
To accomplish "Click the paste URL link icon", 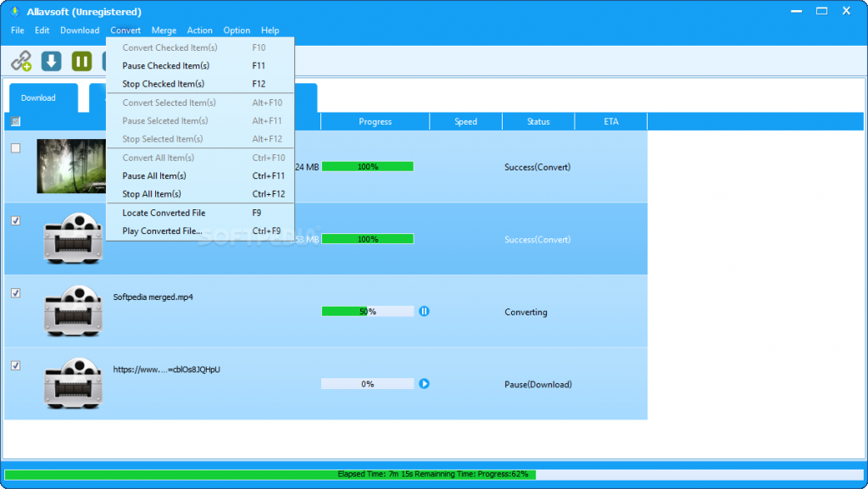I will coord(21,61).
